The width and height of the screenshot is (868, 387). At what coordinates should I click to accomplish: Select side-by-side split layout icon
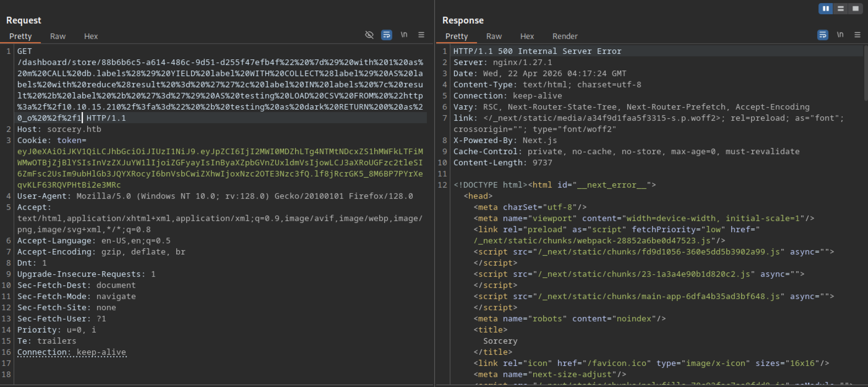point(826,8)
